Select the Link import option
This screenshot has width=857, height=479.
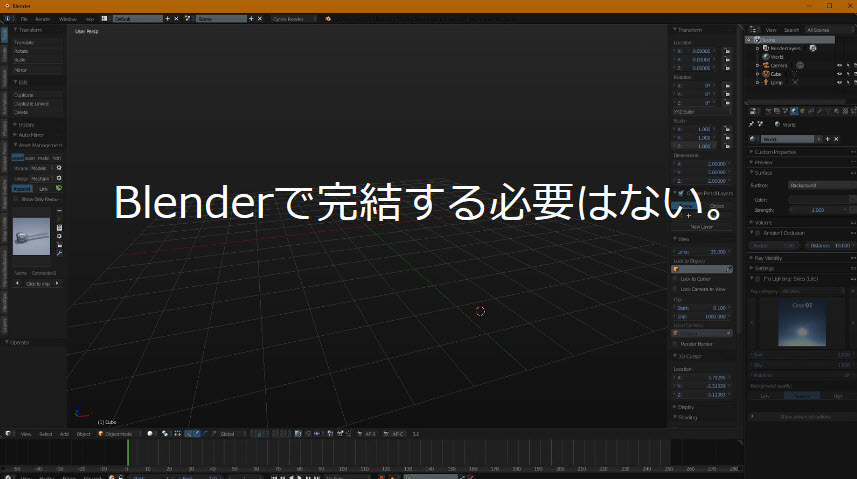pyautogui.click(x=44, y=189)
